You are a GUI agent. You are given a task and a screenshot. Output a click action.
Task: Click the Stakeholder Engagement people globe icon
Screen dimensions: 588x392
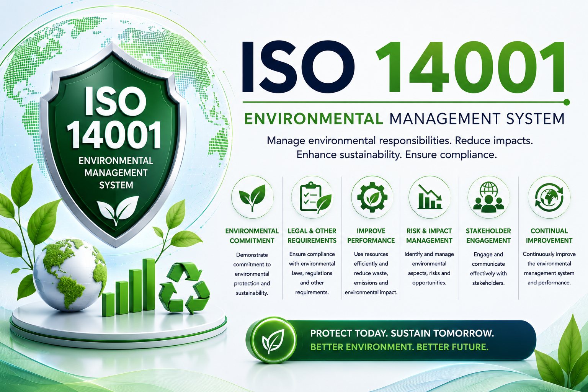tap(488, 197)
